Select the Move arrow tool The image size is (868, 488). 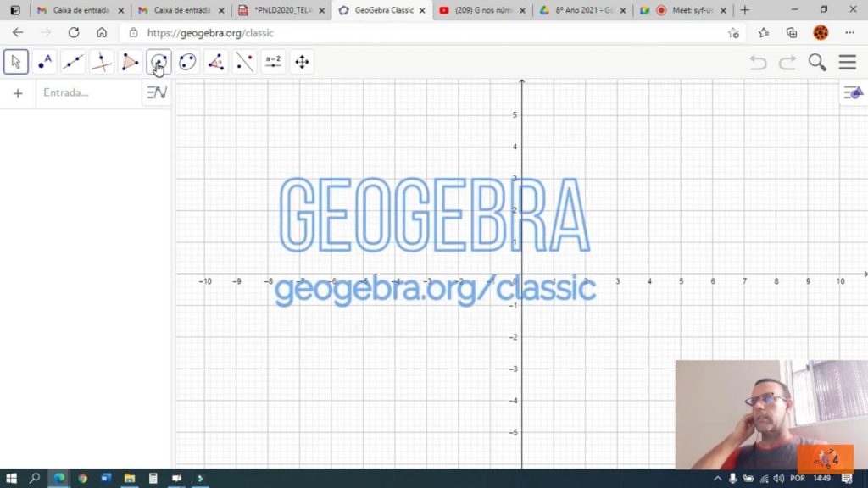click(15, 62)
